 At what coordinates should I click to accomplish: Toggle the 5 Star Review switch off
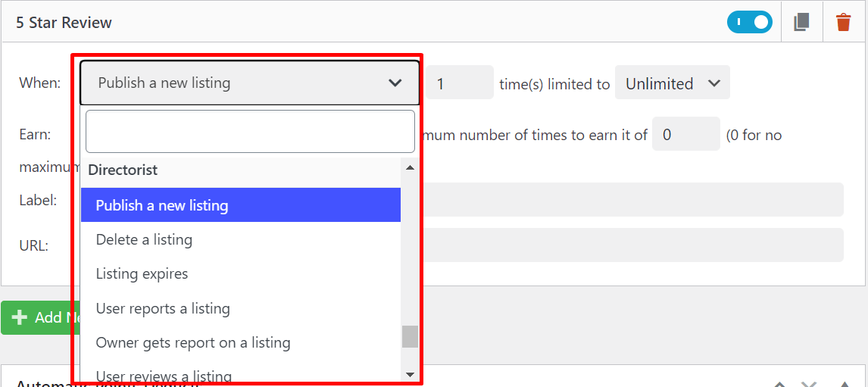tap(749, 22)
